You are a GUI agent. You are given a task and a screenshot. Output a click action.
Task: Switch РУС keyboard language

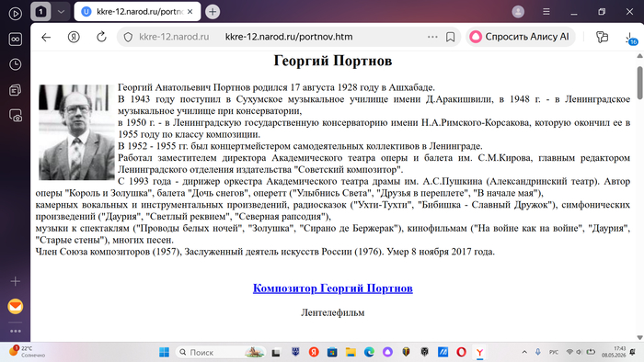(x=554, y=352)
